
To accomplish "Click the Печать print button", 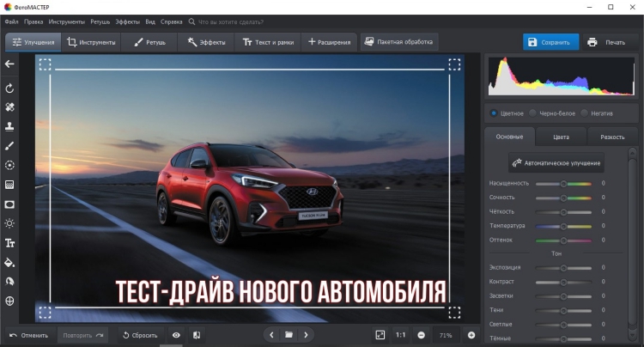I will tap(609, 42).
